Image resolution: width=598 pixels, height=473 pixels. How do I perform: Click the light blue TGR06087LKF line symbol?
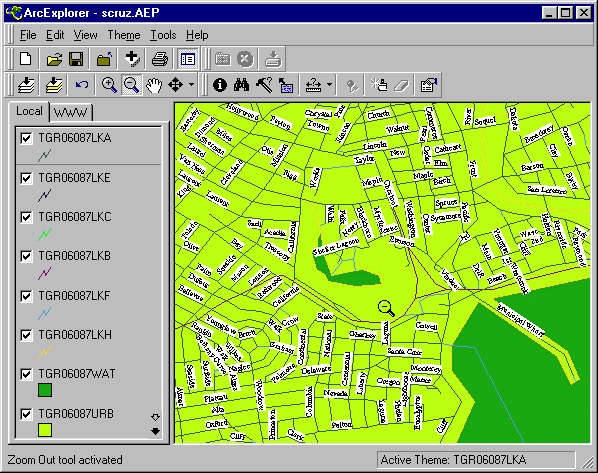click(x=45, y=313)
